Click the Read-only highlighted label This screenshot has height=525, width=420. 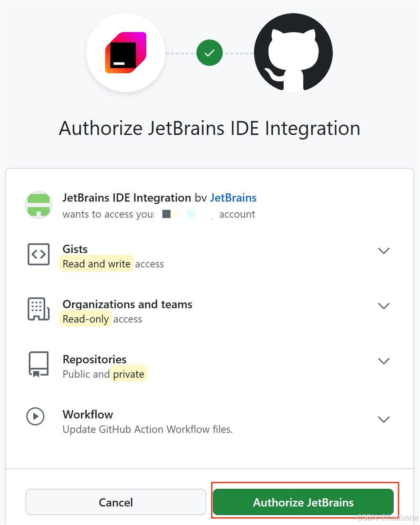tap(85, 319)
